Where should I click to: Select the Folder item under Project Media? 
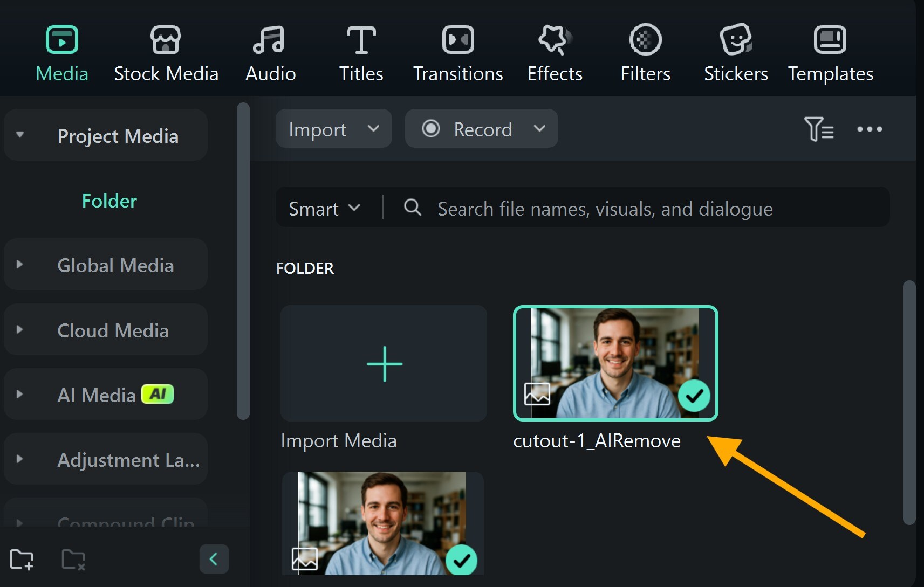click(x=109, y=201)
